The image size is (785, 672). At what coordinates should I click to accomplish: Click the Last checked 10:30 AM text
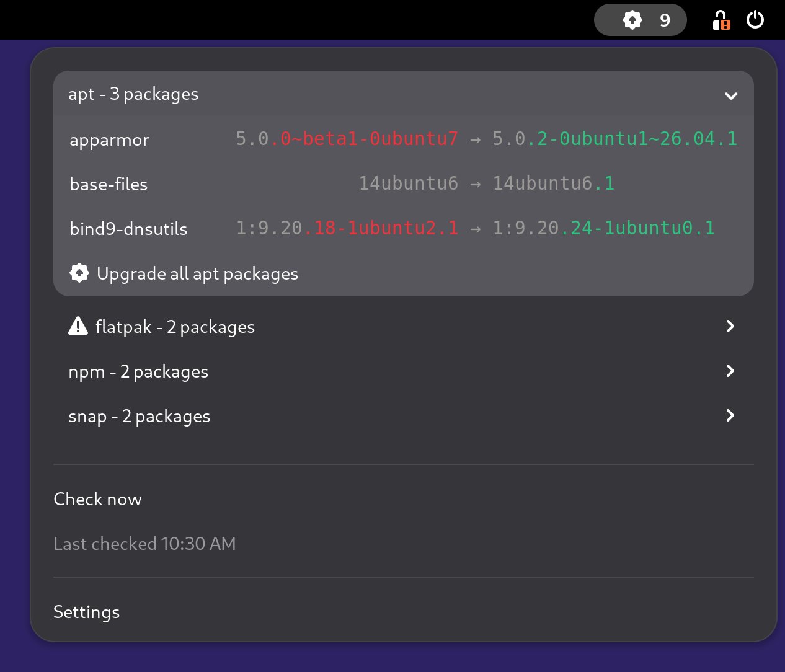(x=144, y=544)
